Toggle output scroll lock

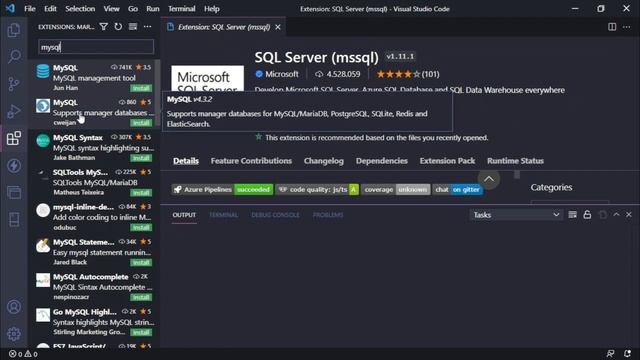pyautogui.click(x=587, y=215)
